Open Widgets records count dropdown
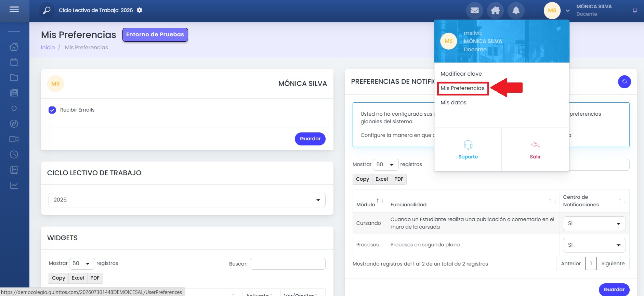The width and height of the screenshot is (644, 296). (82, 263)
